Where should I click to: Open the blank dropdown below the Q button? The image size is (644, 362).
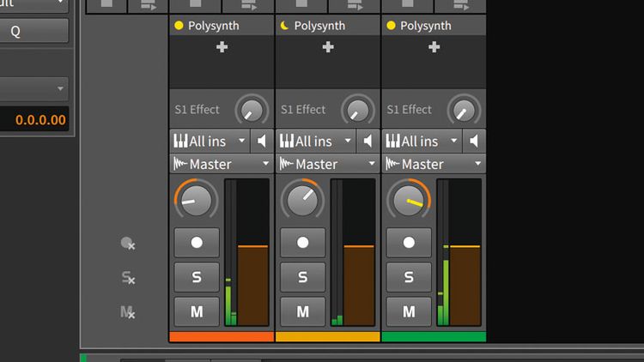tap(33, 88)
